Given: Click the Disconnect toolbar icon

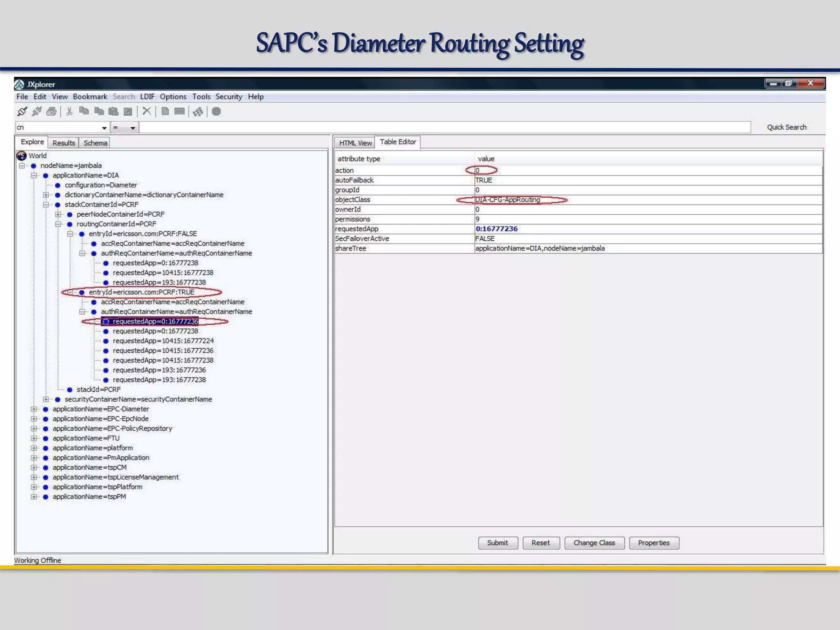Looking at the screenshot, I should coord(37,111).
